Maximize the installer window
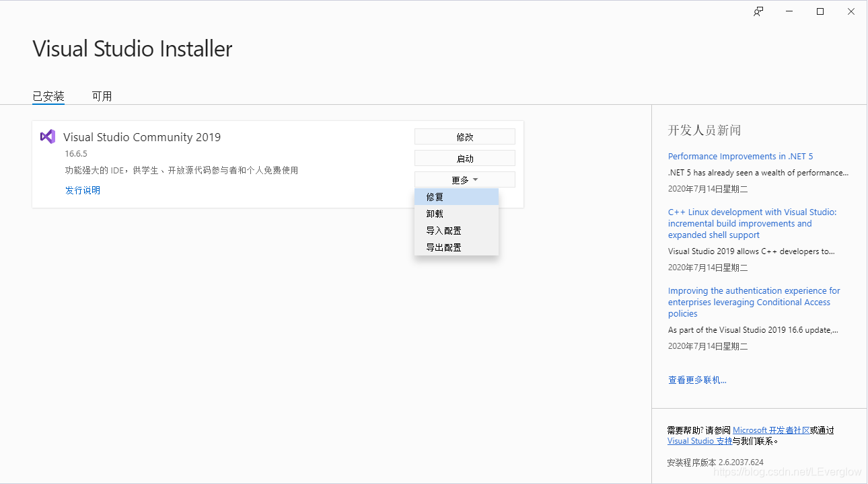868x484 pixels. click(x=820, y=11)
